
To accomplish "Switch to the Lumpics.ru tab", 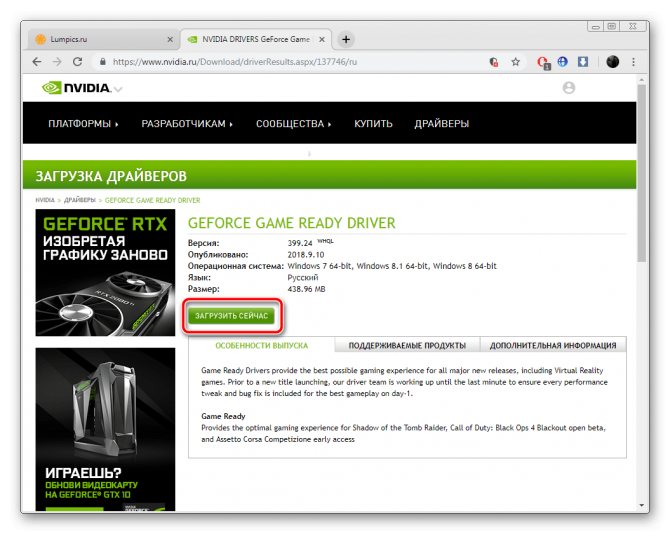I will [x=103, y=39].
